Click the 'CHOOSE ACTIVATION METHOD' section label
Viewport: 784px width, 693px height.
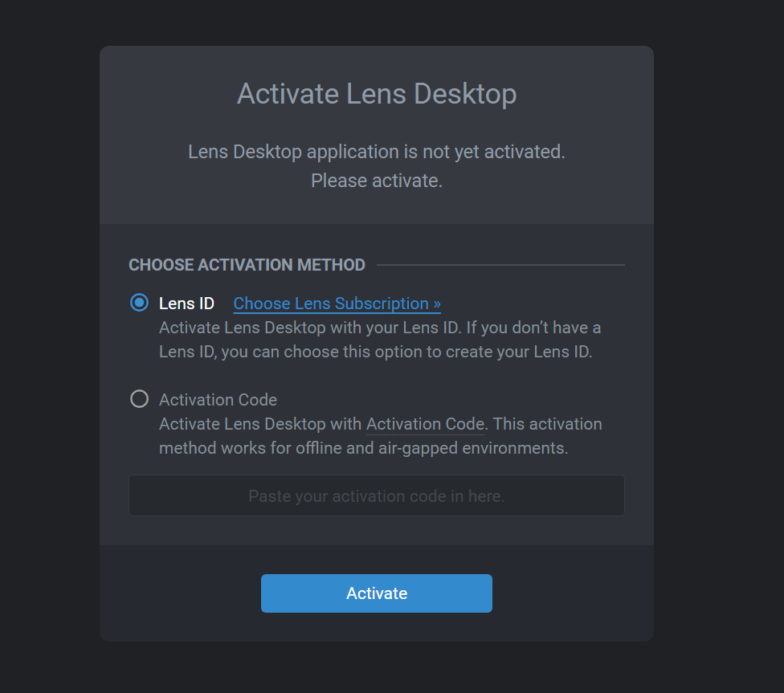pos(247,264)
